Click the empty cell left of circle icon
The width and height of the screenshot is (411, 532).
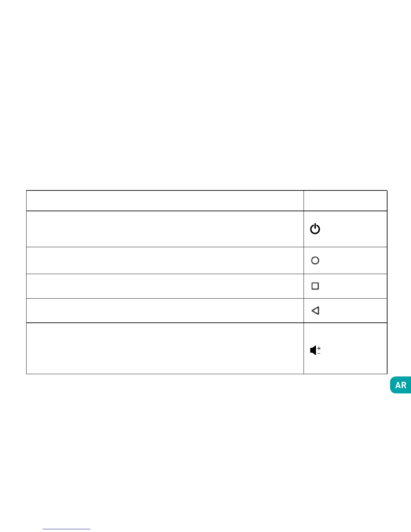(165, 260)
